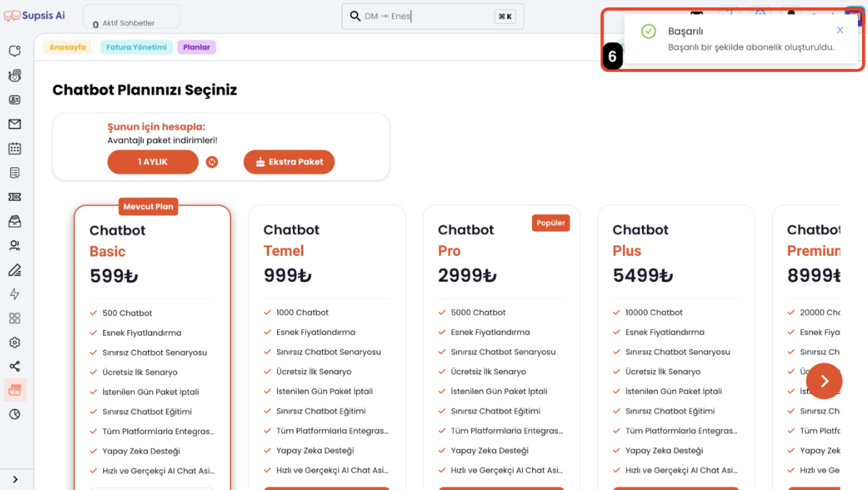Open the lightning bolt sidebar icon
868x490 pixels.
click(15, 294)
